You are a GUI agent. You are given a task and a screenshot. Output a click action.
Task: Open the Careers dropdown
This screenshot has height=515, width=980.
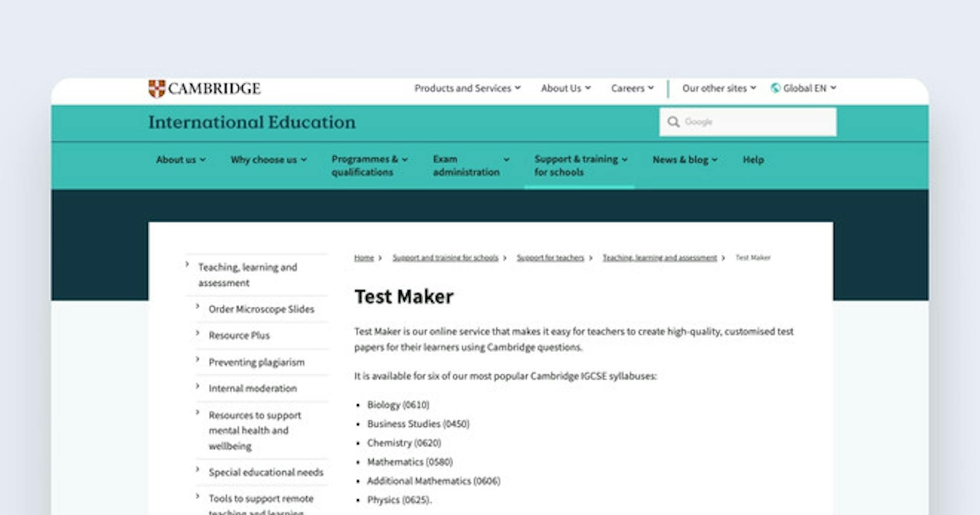click(x=632, y=88)
